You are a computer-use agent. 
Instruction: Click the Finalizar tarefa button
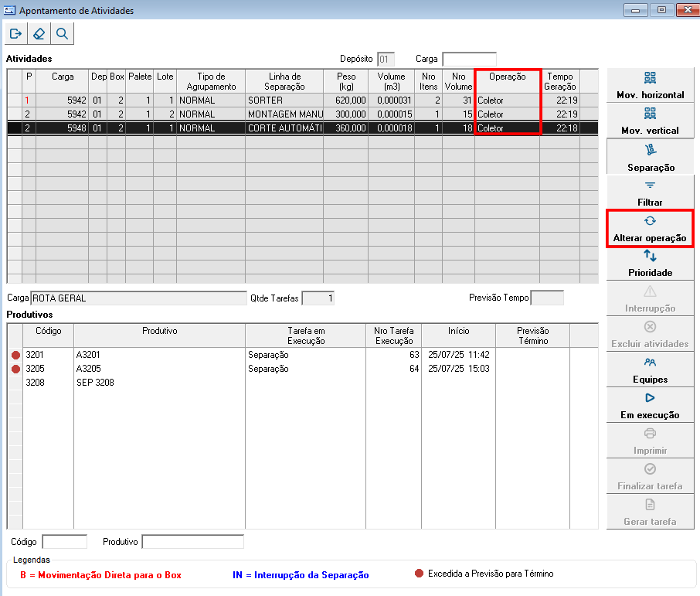pyautogui.click(x=650, y=477)
